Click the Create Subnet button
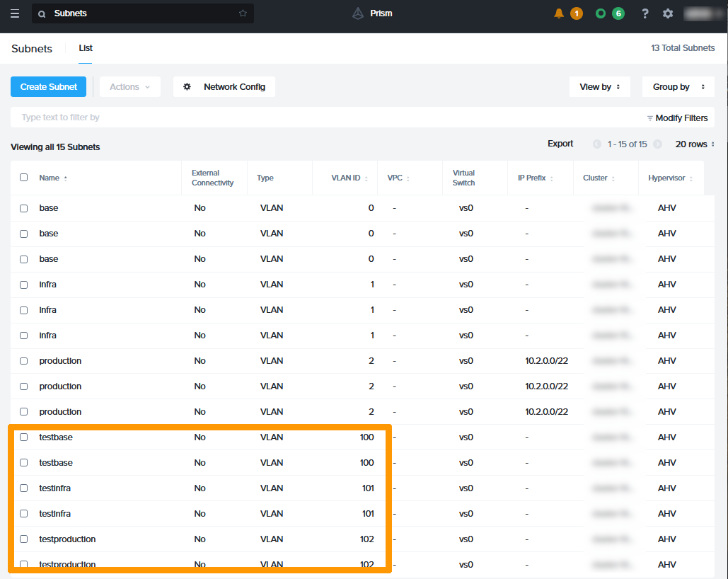 pyautogui.click(x=49, y=87)
